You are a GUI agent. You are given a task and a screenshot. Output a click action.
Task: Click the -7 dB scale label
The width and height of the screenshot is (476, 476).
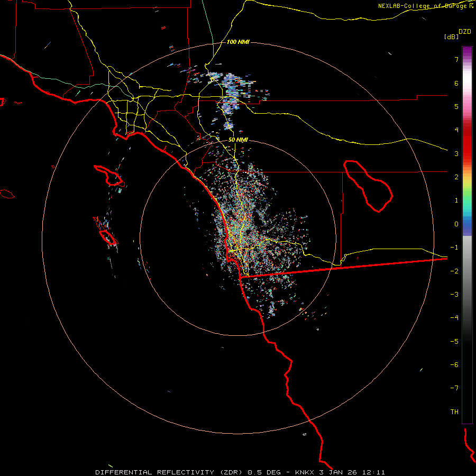[454, 388]
